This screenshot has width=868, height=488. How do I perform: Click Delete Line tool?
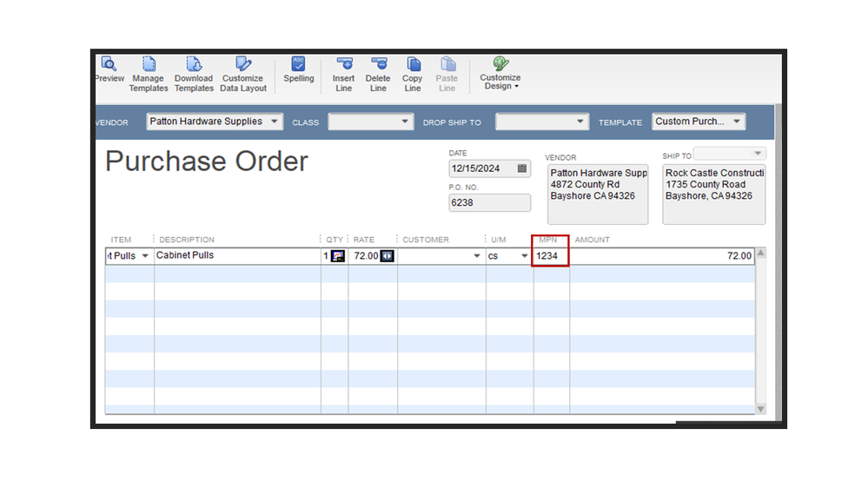(x=378, y=74)
